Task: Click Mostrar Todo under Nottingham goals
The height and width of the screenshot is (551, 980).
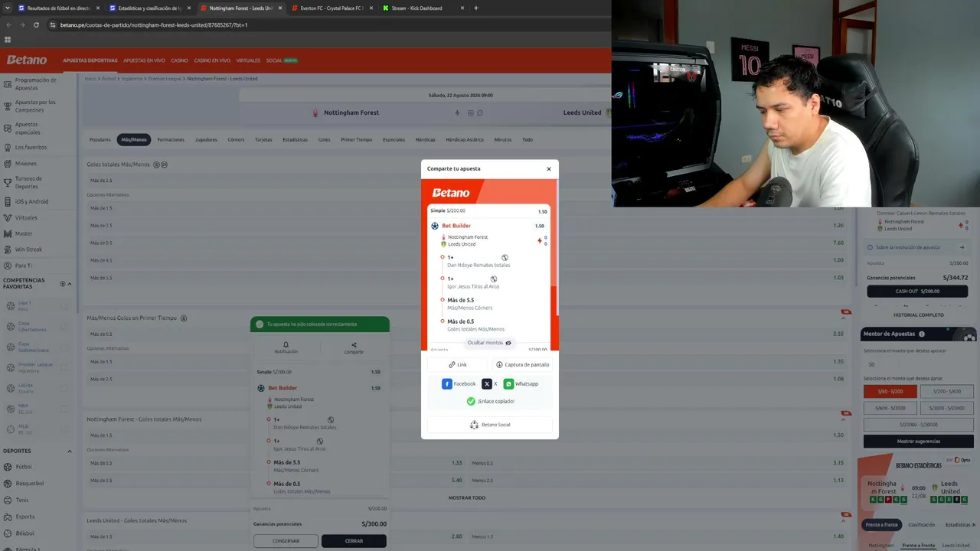Action: pyautogui.click(x=467, y=497)
